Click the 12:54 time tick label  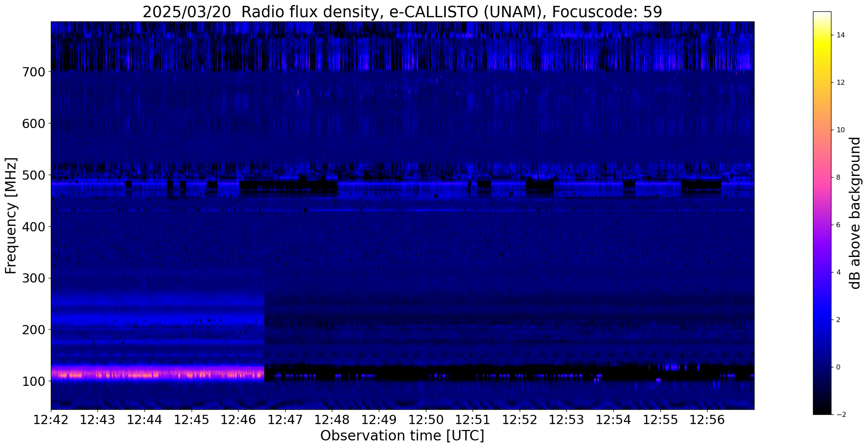click(x=614, y=419)
